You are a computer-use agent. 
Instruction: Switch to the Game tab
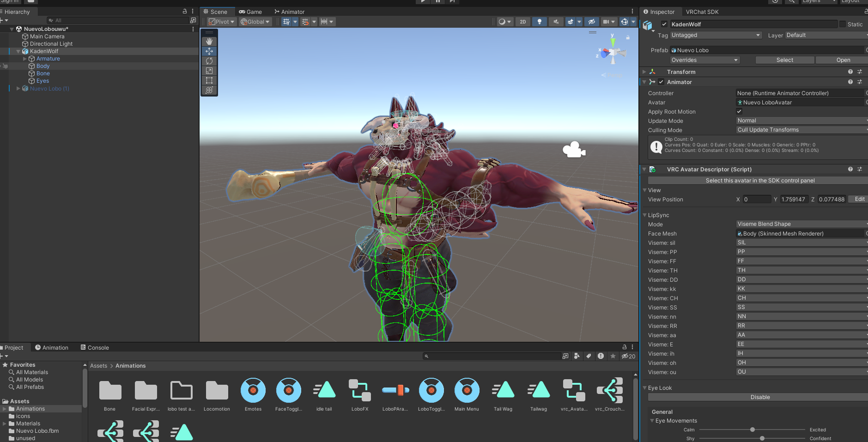click(x=250, y=12)
